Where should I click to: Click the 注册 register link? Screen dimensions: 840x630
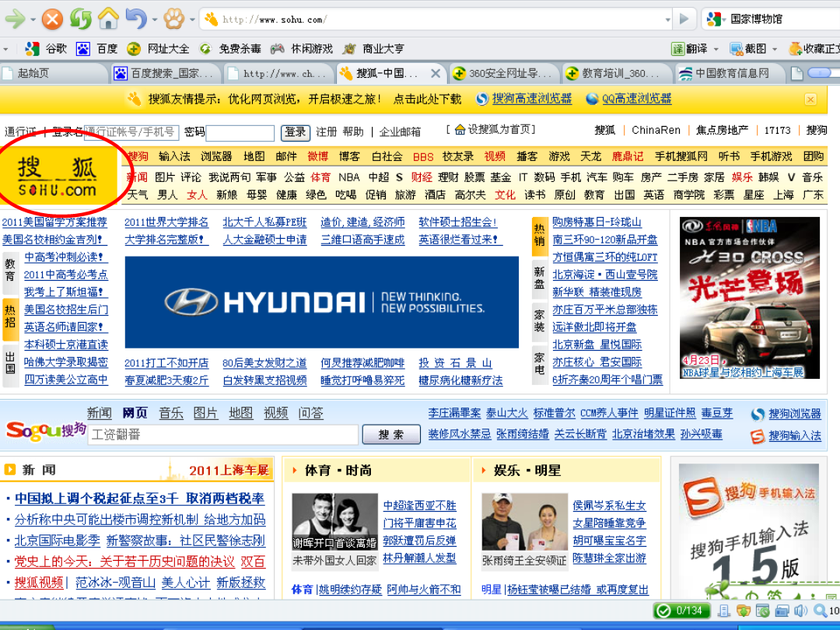click(326, 131)
